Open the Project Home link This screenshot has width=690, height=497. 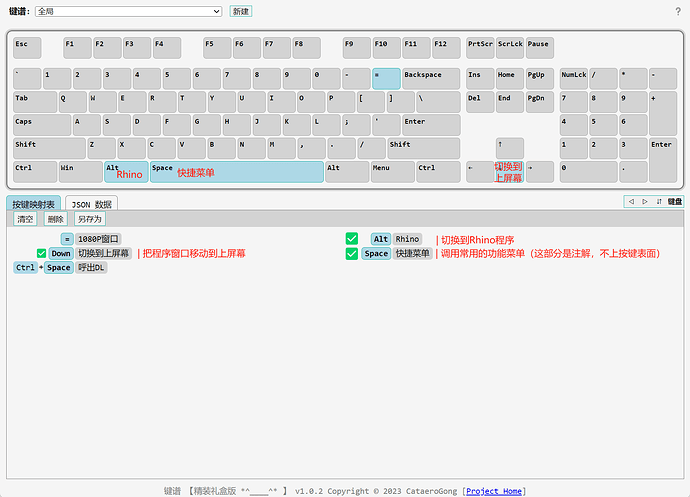494,491
